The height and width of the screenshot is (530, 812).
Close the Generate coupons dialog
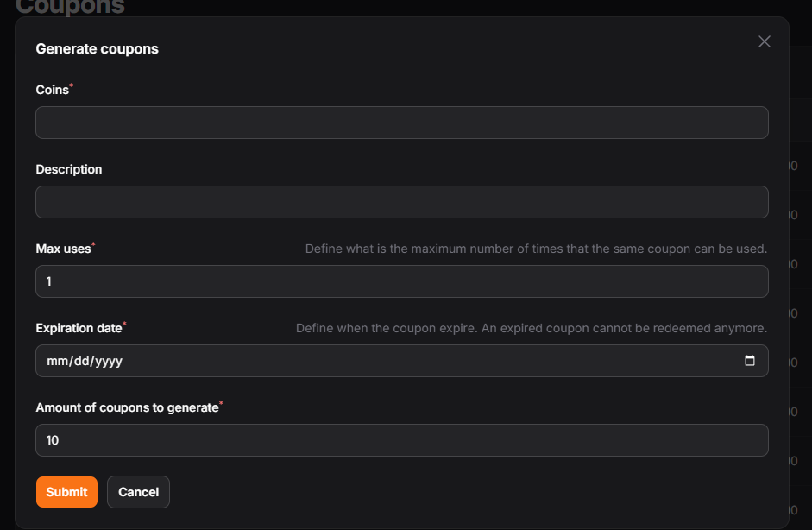tap(764, 41)
